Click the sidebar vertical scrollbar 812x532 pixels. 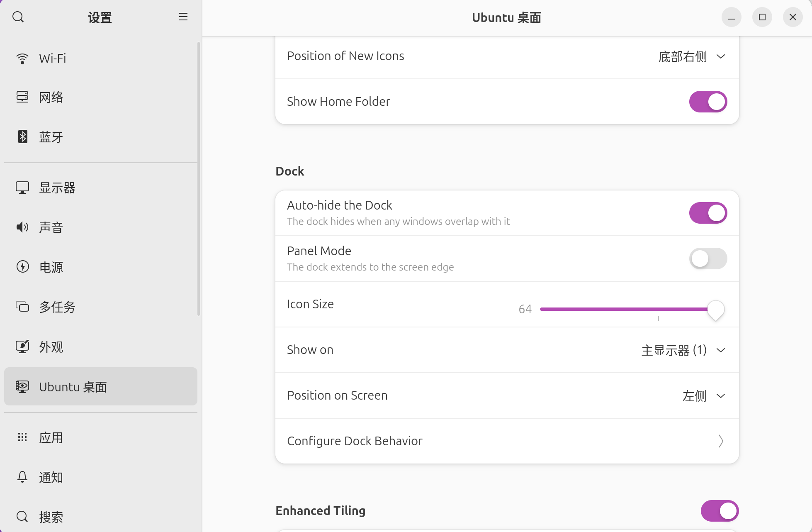coord(199,178)
